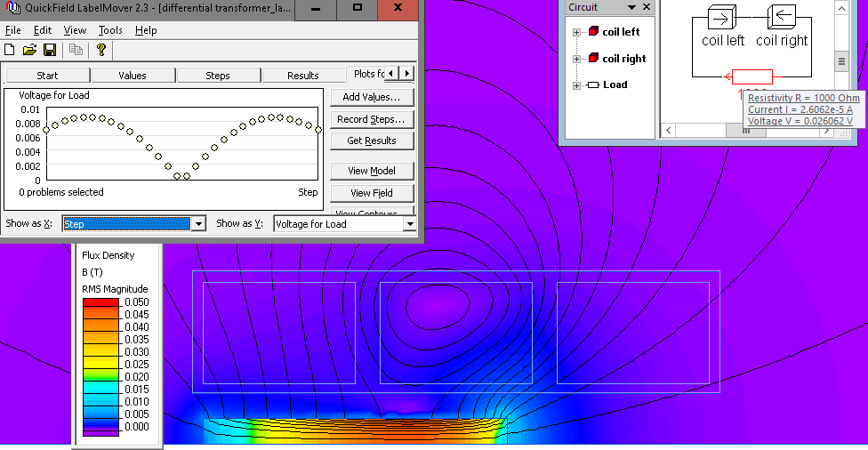Image resolution: width=868 pixels, height=450 pixels.
Task: Switch to the Results tab
Action: tap(302, 76)
